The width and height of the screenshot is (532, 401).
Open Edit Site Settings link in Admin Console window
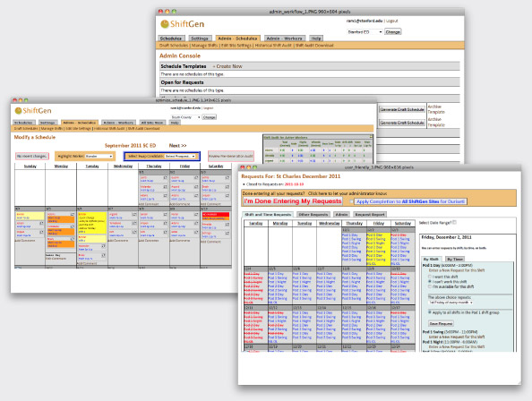pos(236,46)
